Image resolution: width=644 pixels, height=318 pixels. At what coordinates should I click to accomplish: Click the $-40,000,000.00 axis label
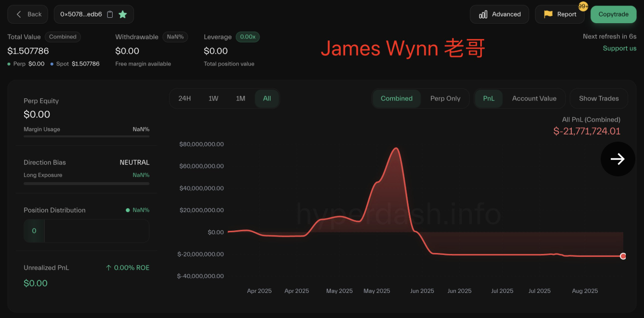click(200, 276)
